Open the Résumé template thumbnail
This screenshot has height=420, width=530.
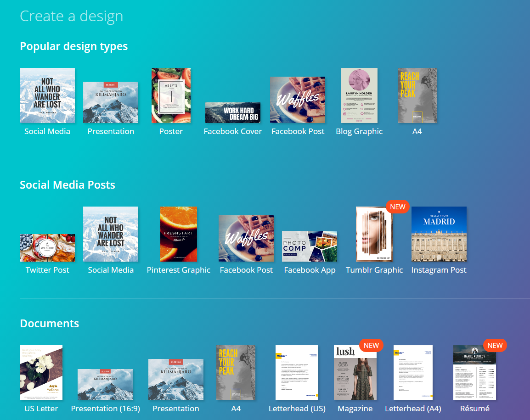point(474,373)
